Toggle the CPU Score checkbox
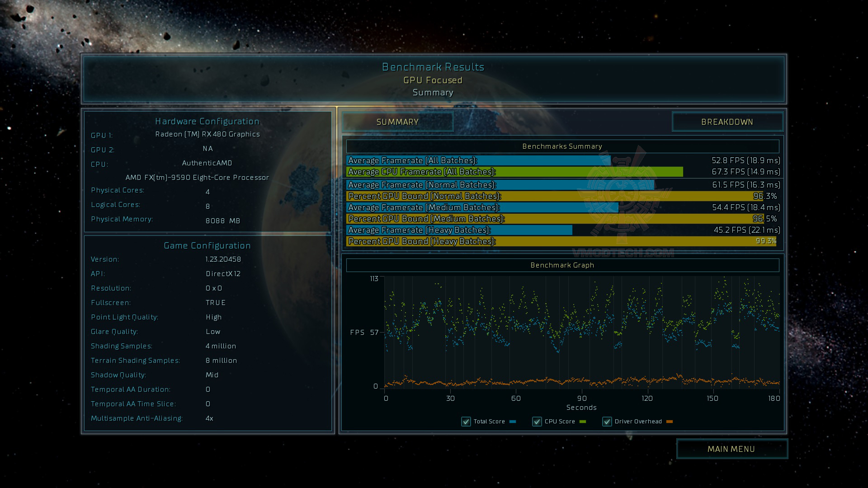The image size is (868, 488). pyautogui.click(x=537, y=422)
